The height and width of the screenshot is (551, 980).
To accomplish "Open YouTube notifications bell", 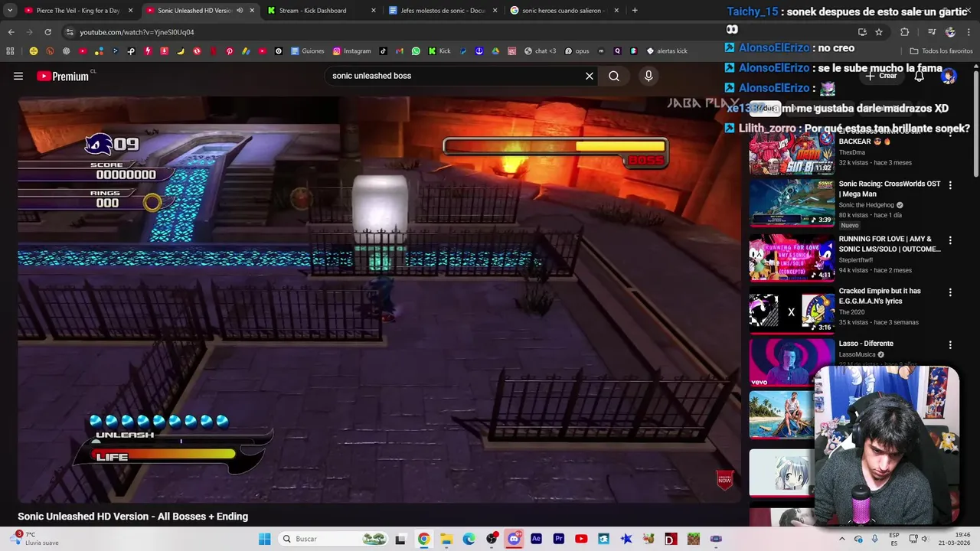I will coord(919,76).
